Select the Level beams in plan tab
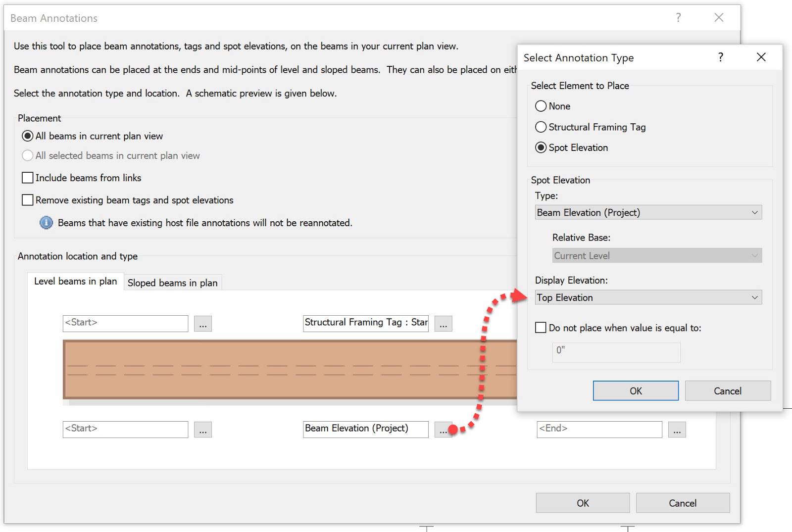The height and width of the screenshot is (532, 792). [x=75, y=281]
